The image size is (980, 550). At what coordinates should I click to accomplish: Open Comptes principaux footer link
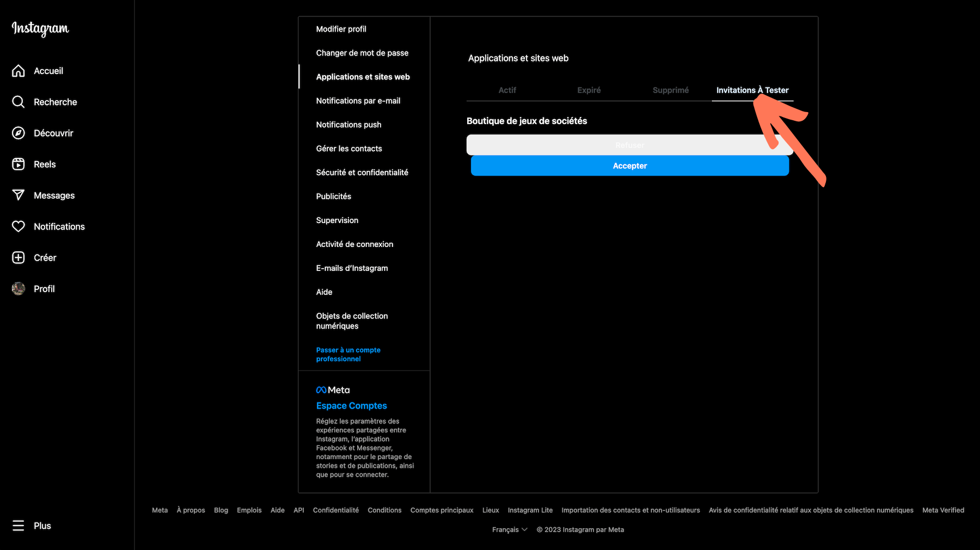[x=442, y=510]
